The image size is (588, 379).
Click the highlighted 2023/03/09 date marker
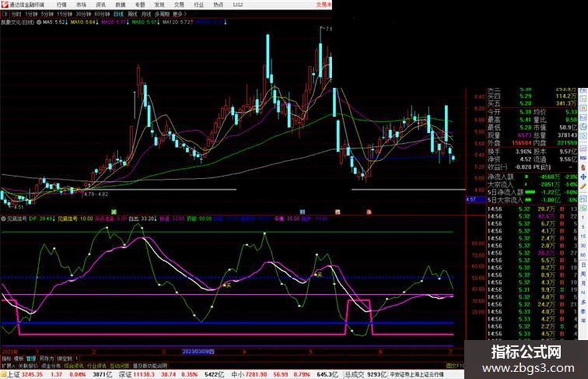click(198, 352)
